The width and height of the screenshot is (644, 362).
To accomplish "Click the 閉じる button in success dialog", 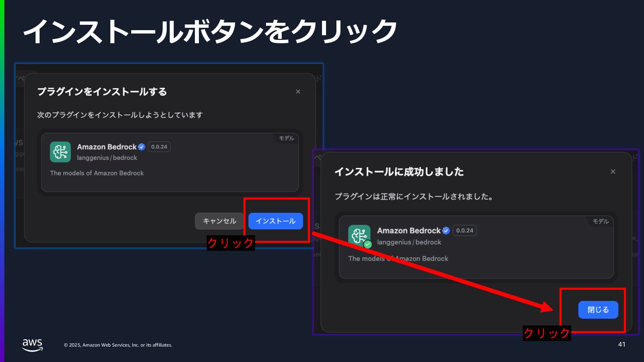I will click(598, 310).
